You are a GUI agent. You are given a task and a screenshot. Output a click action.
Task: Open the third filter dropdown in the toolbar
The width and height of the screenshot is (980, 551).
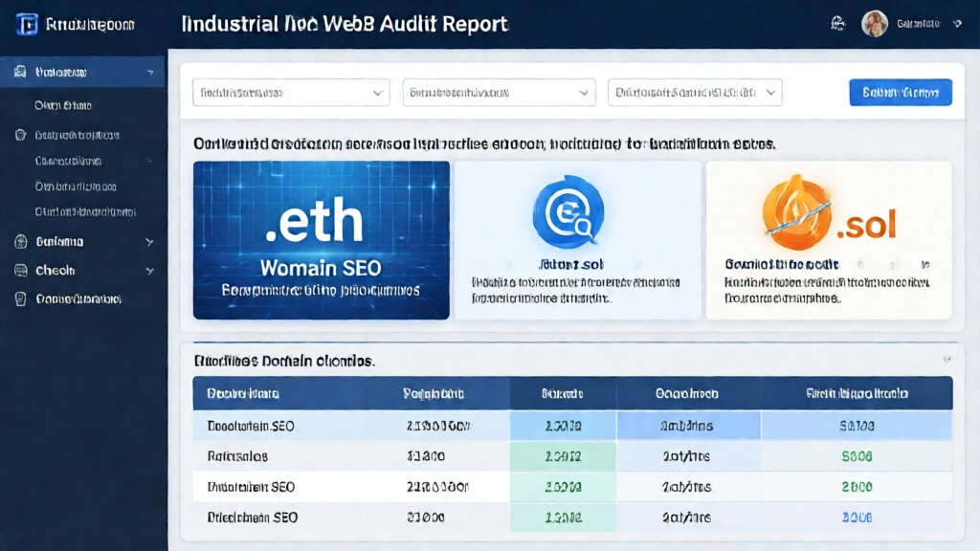click(x=695, y=93)
